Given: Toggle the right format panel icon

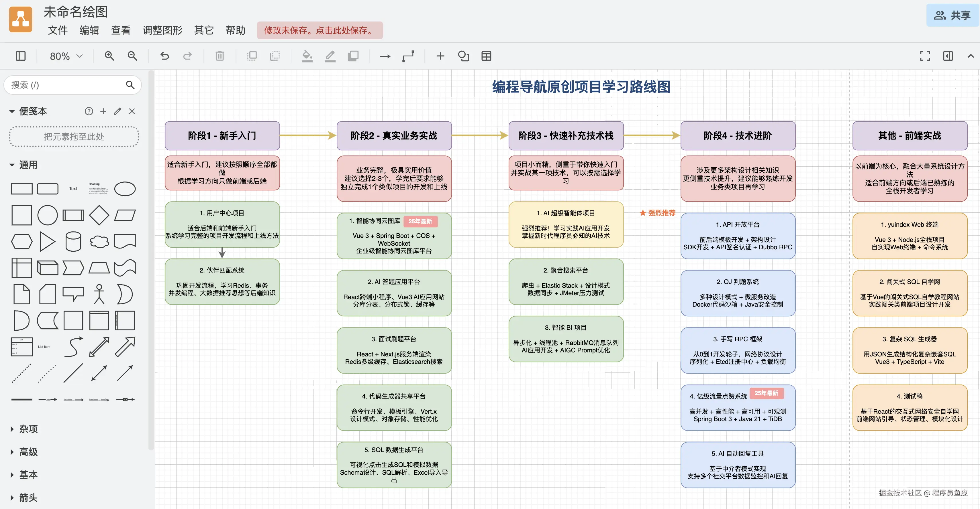Looking at the screenshot, I should (948, 56).
